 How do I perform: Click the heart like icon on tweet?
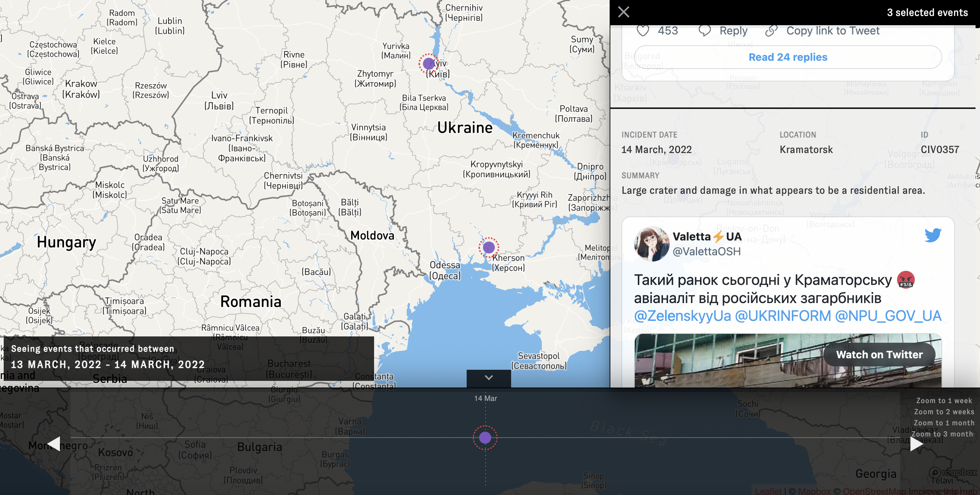[643, 30]
